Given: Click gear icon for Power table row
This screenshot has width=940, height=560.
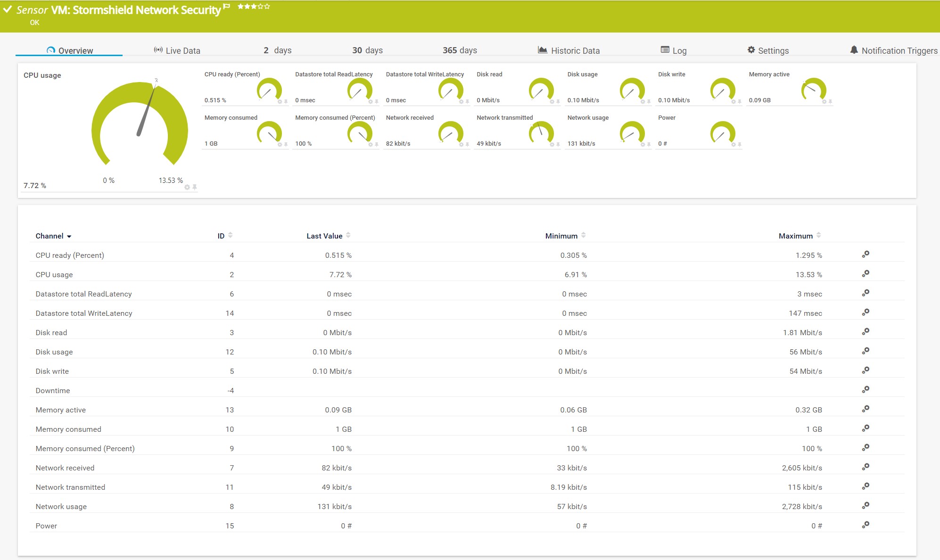Looking at the screenshot, I should click(866, 525).
